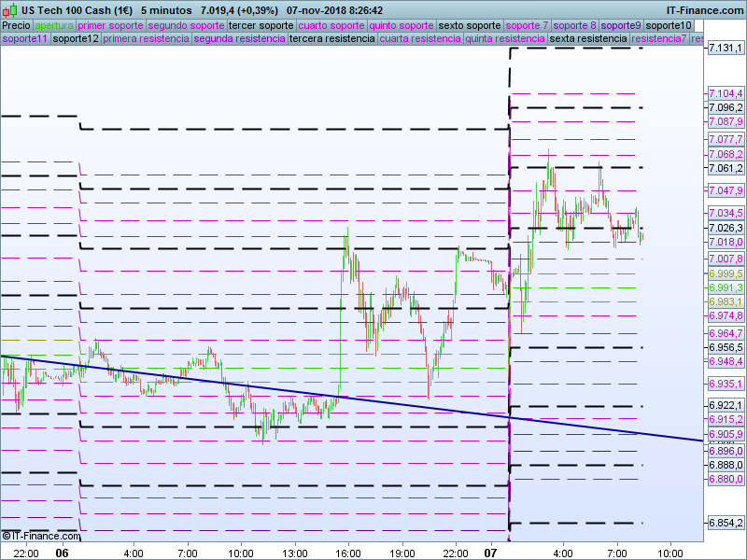Click the 06 date marker on time axis

tap(62, 553)
